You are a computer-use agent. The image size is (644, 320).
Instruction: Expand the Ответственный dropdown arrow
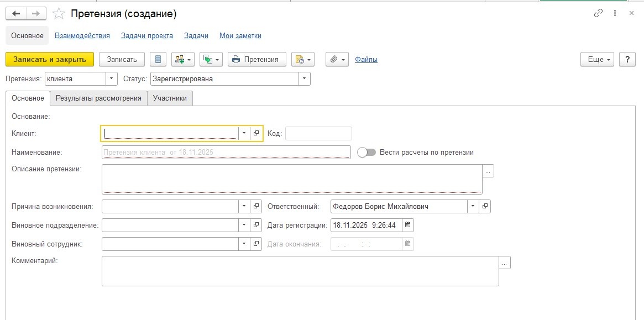pos(473,206)
